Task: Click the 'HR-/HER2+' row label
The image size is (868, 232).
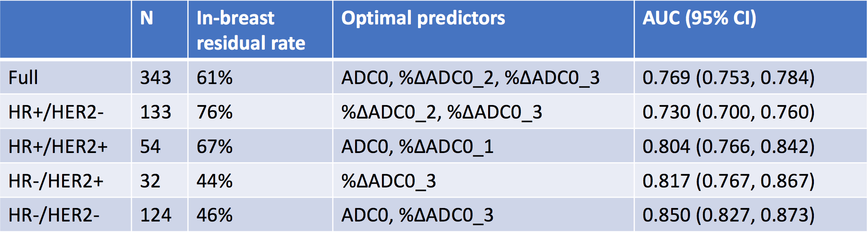Action: (x=56, y=181)
